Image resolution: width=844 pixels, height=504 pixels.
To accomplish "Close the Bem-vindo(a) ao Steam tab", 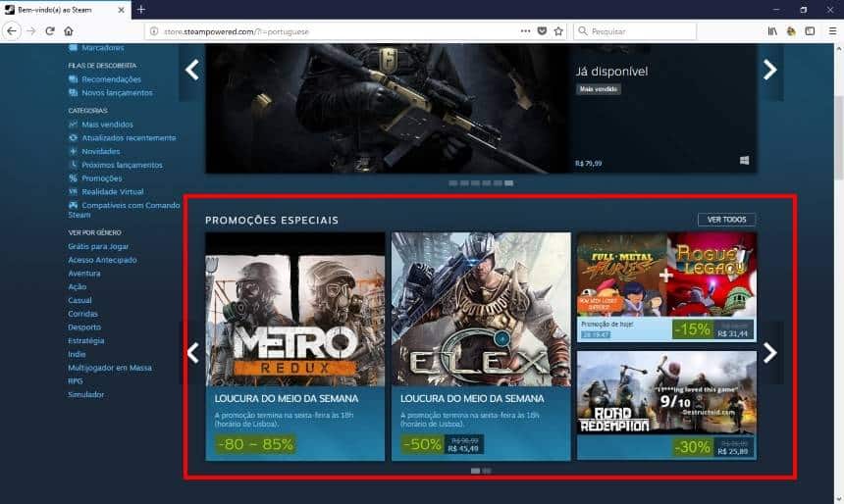I will 121,10.
